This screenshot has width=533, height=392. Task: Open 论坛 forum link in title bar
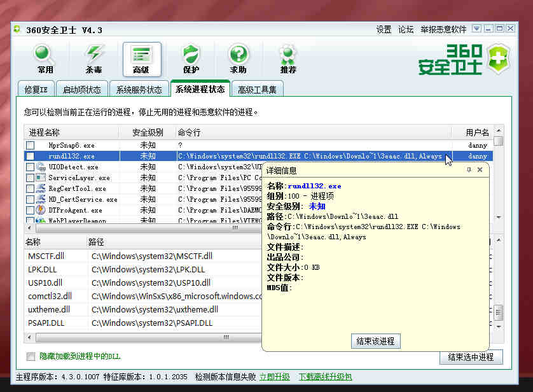406,29
